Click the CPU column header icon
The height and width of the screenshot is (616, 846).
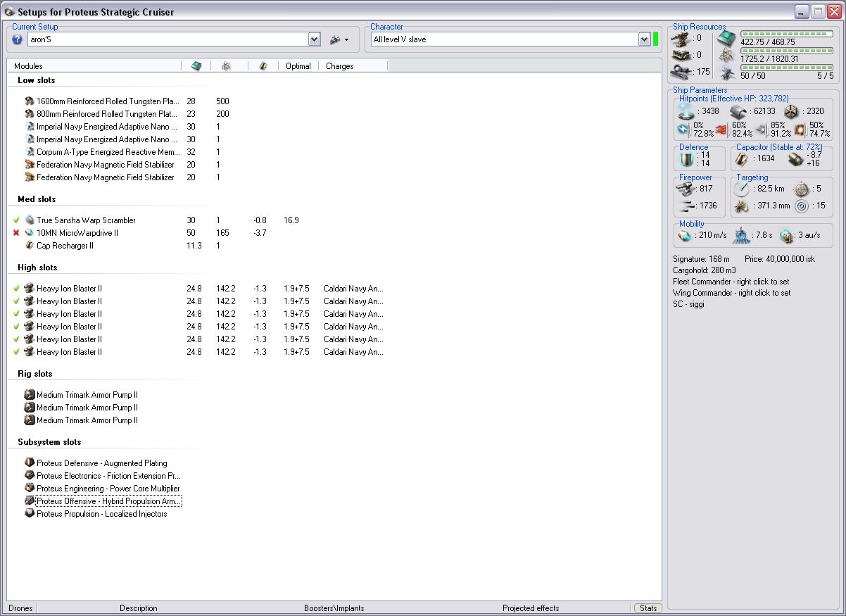196,65
